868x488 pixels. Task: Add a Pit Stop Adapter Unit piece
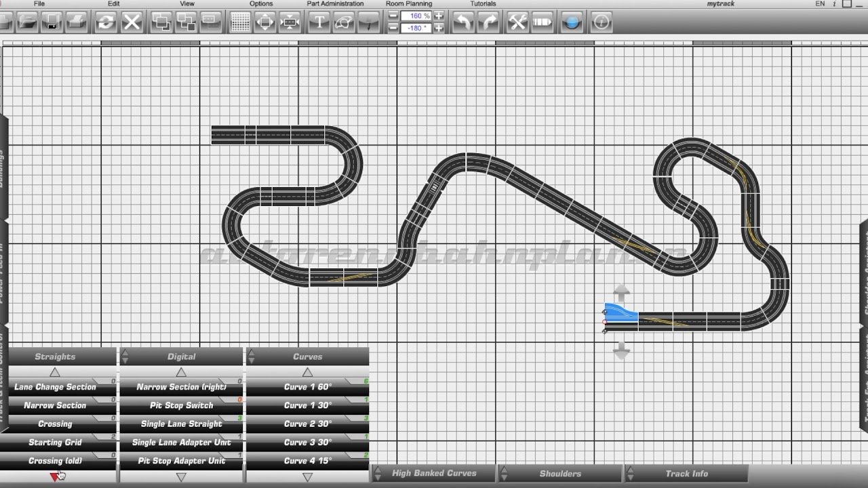181,461
